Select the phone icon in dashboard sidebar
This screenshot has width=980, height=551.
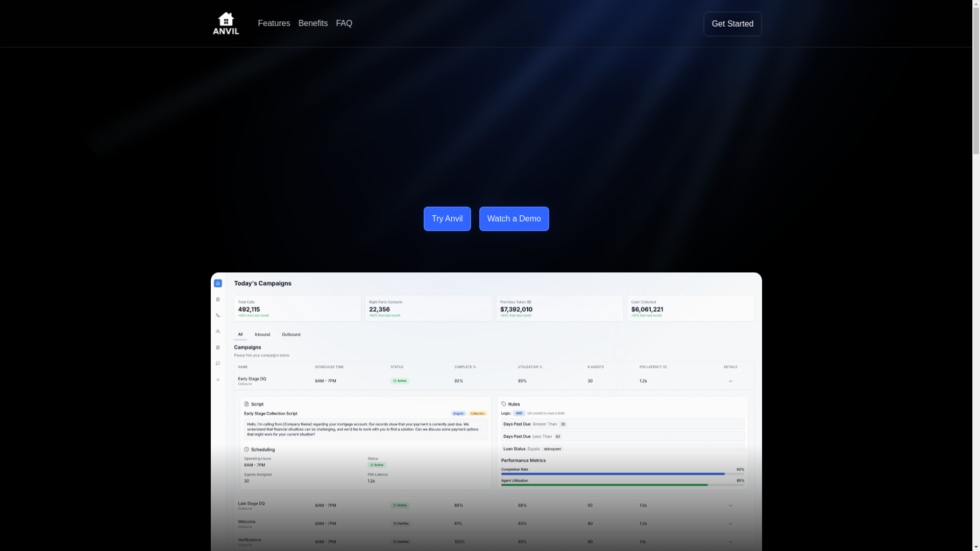tap(218, 315)
